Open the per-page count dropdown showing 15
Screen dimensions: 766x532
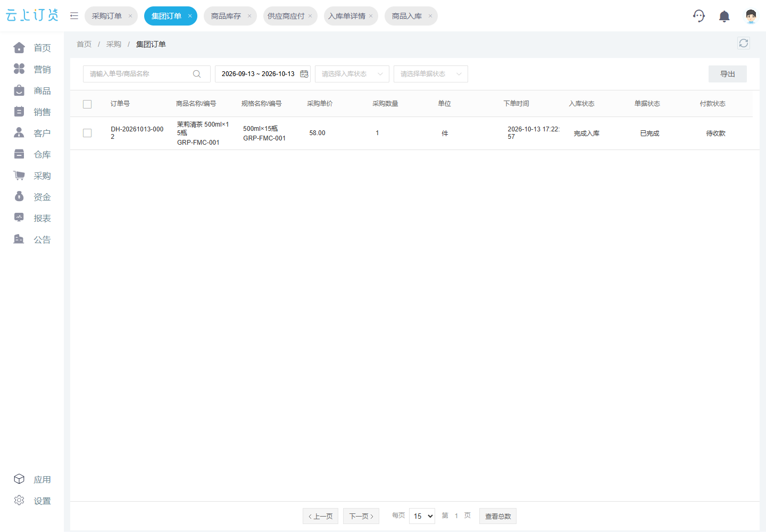click(x=422, y=516)
